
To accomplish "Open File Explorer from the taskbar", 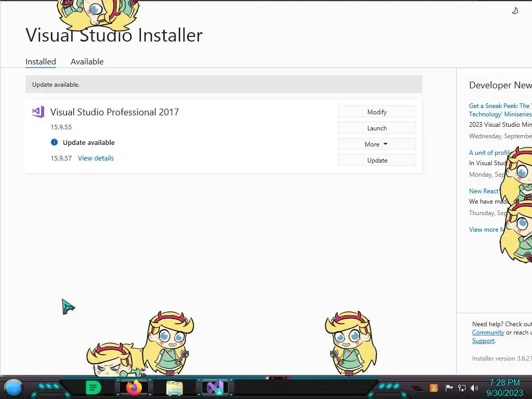I will tap(175, 388).
